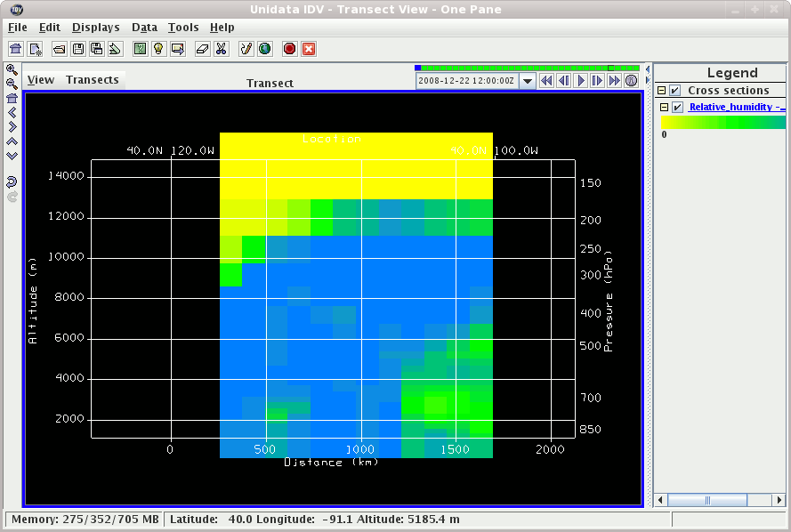The width and height of the screenshot is (791, 532).
Task: Click the eraser icon in the toolbar
Action: point(202,49)
